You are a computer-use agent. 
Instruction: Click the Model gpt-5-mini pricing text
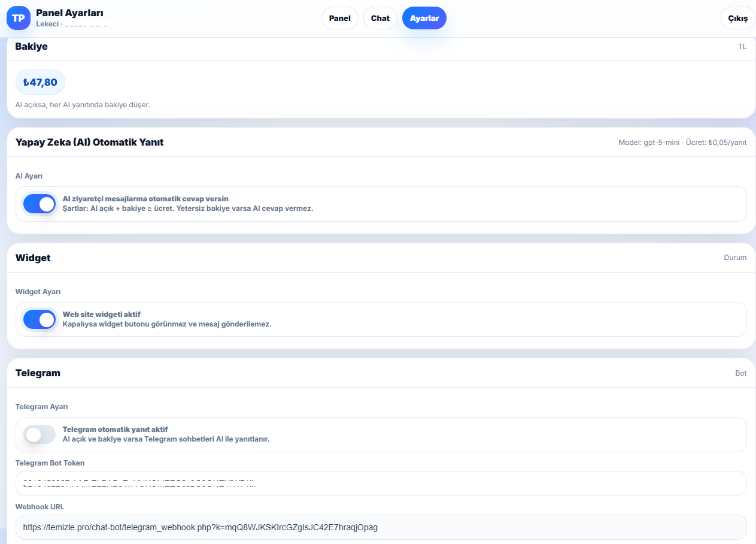[682, 143]
